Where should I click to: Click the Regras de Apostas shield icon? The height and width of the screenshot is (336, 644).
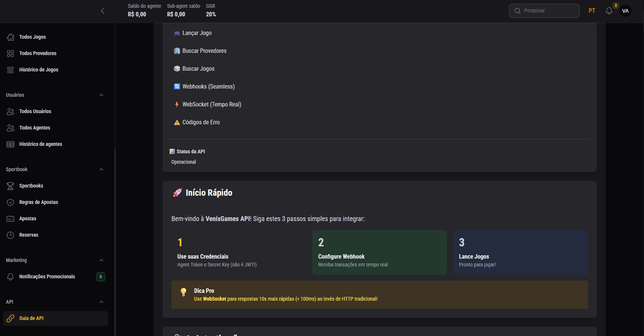click(x=10, y=202)
